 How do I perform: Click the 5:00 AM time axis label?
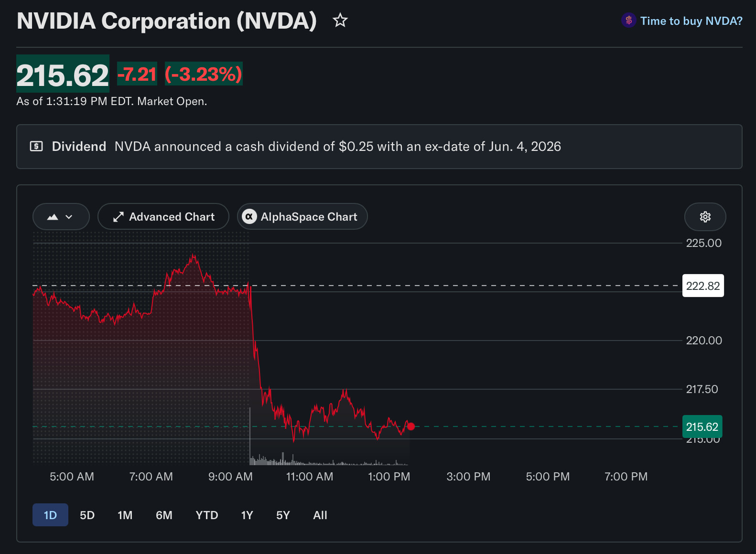(x=72, y=476)
